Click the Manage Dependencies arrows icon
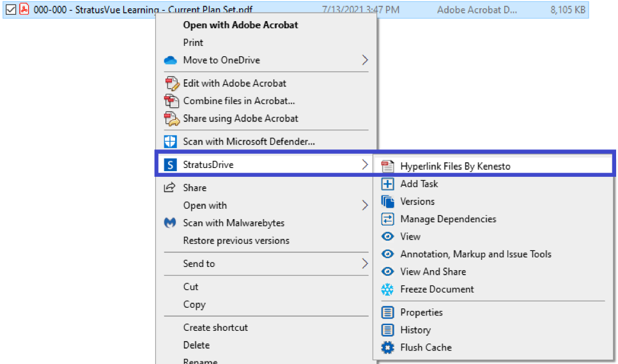 (x=387, y=219)
